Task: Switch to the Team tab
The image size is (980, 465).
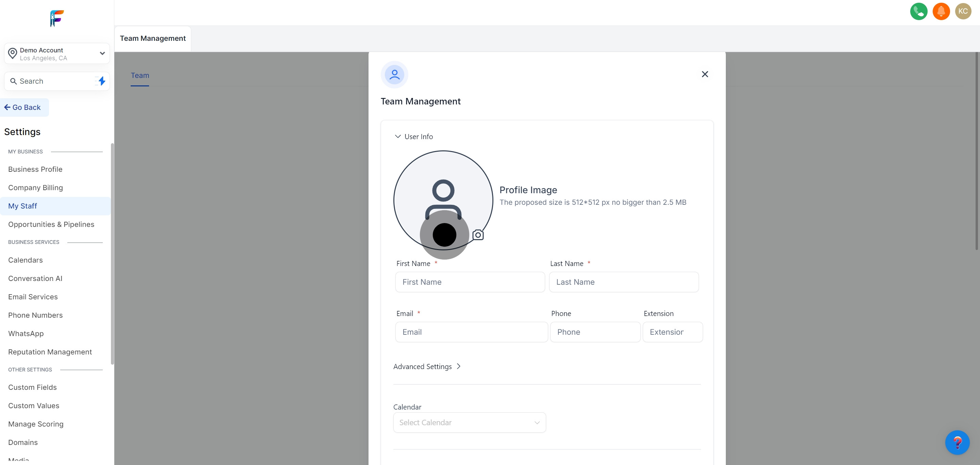Action: pyautogui.click(x=140, y=75)
